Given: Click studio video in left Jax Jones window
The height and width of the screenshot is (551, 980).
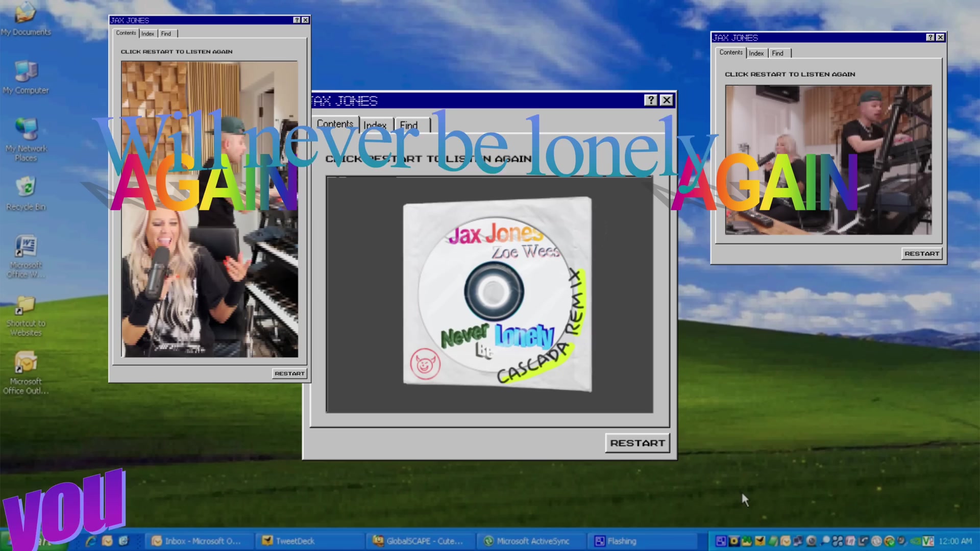Looking at the screenshot, I should (x=209, y=209).
